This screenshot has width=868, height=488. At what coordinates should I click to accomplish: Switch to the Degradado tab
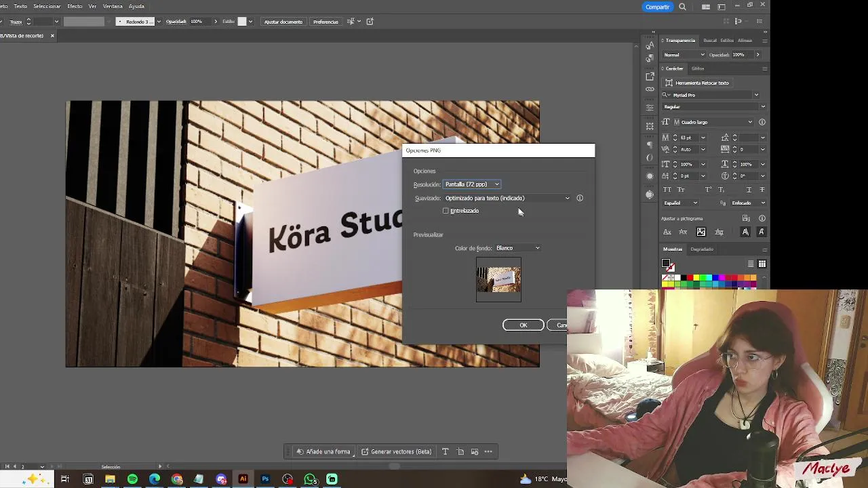(702, 249)
